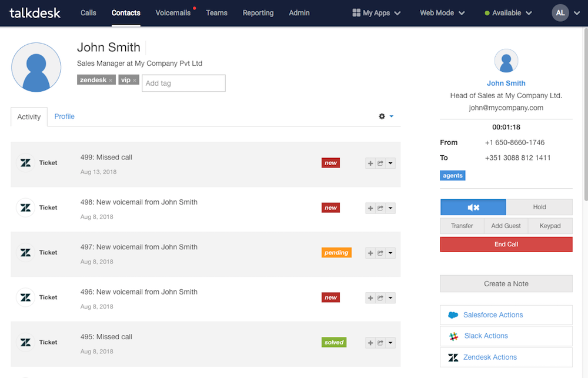Click the Zendesk icon beside ticket 497
Image resolution: width=588 pixels, height=378 pixels.
[x=25, y=253]
